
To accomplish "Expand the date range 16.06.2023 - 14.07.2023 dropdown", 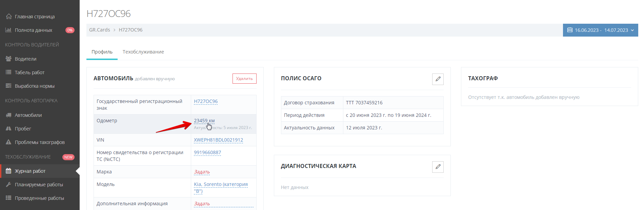I will (x=600, y=30).
